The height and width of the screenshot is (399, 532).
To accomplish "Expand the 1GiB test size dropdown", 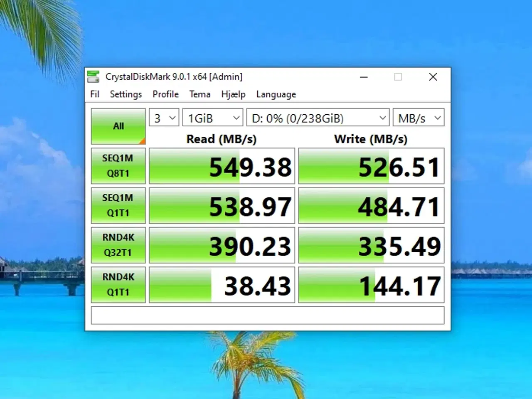I will tap(212, 118).
